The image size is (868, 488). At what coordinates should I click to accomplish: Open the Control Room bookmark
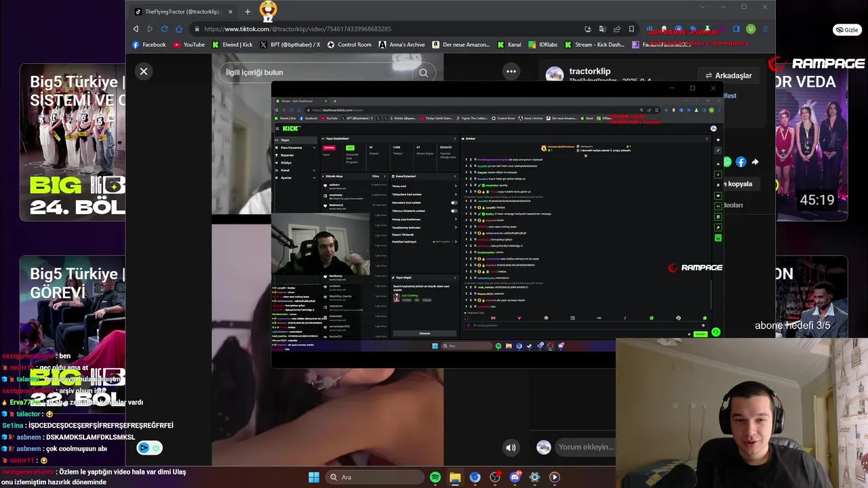(x=349, y=45)
